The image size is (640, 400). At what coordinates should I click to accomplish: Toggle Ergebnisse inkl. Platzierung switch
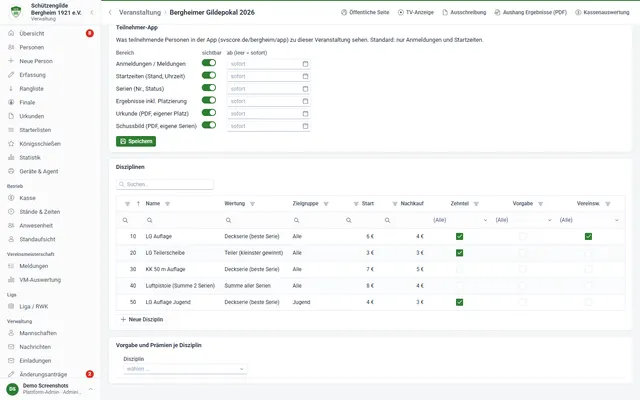coord(209,100)
